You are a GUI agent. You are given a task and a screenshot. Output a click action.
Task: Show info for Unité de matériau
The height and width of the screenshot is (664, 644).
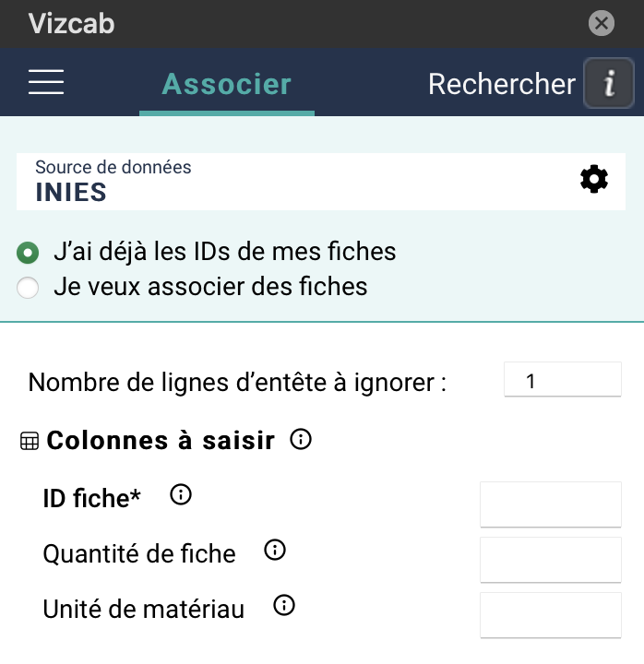tap(284, 606)
